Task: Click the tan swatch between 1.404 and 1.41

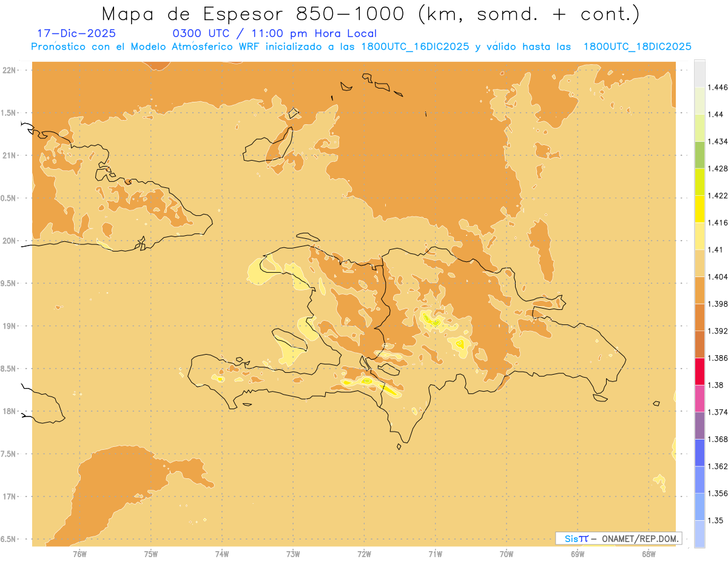Action: click(699, 263)
